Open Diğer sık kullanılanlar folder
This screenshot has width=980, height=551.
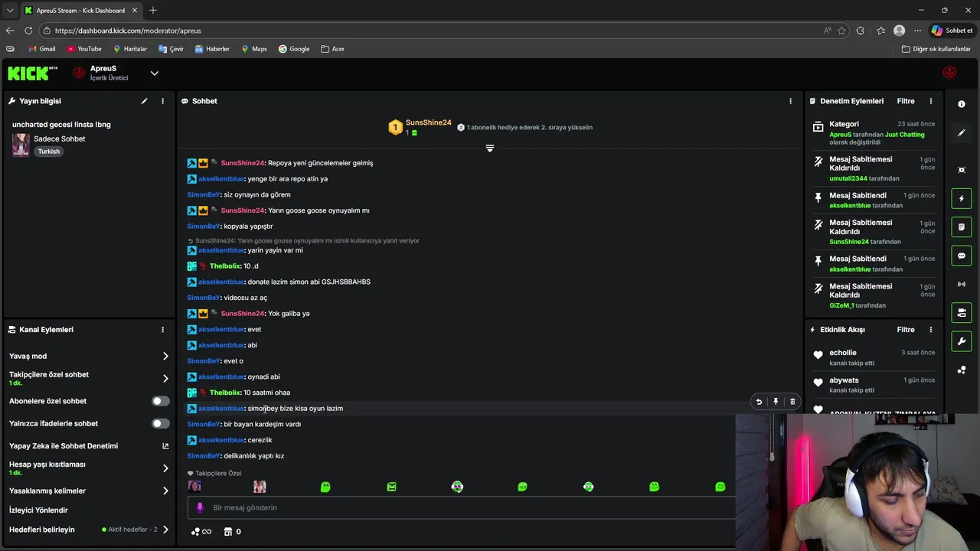point(936,49)
